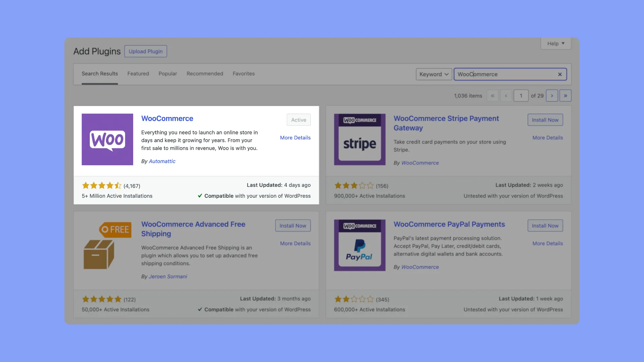Go to the previous results page
This screenshot has height=362, width=644.
click(x=506, y=96)
